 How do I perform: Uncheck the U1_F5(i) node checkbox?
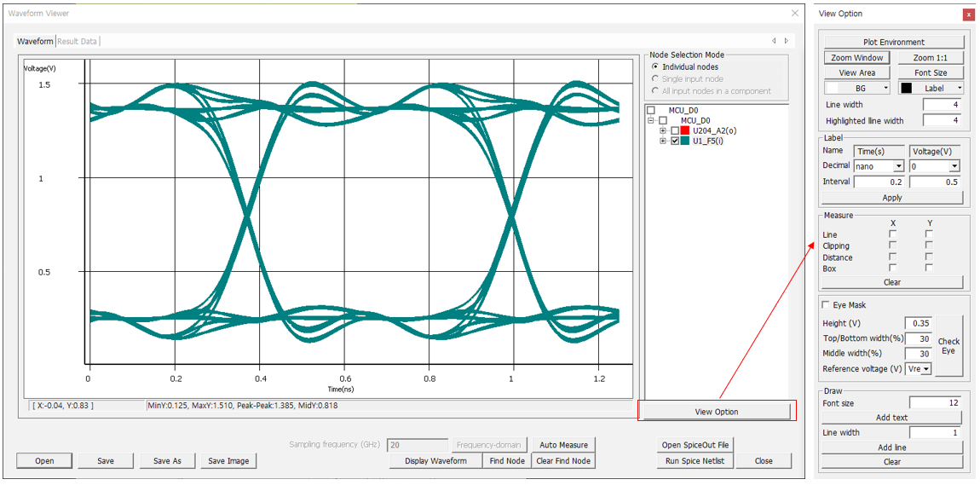pos(675,141)
